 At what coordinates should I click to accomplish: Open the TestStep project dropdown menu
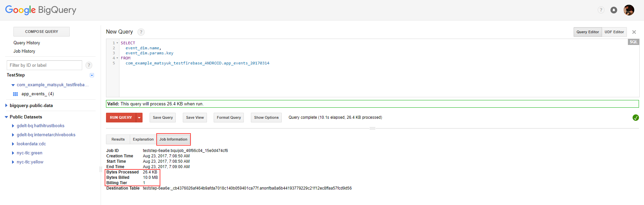(92, 75)
